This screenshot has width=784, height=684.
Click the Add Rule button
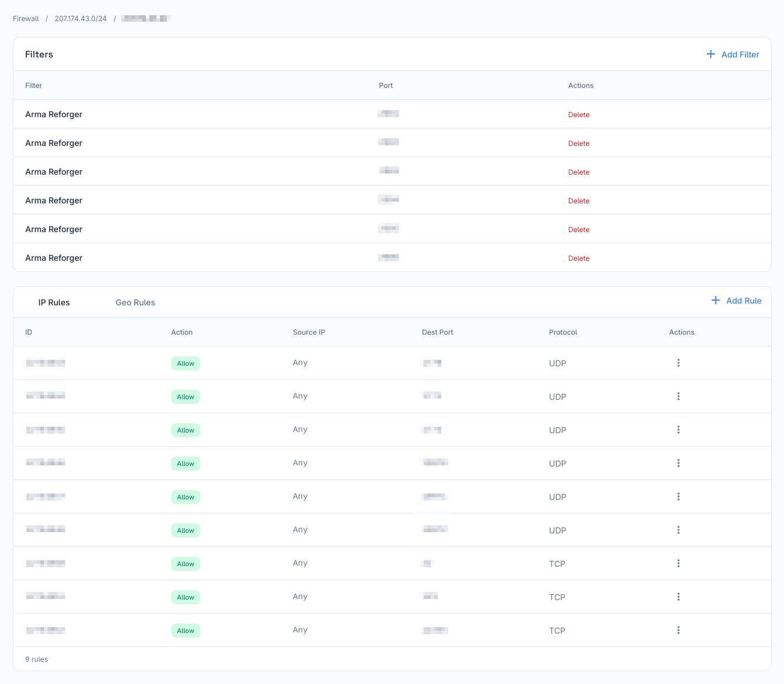pyautogui.click(x=737, y=301)
